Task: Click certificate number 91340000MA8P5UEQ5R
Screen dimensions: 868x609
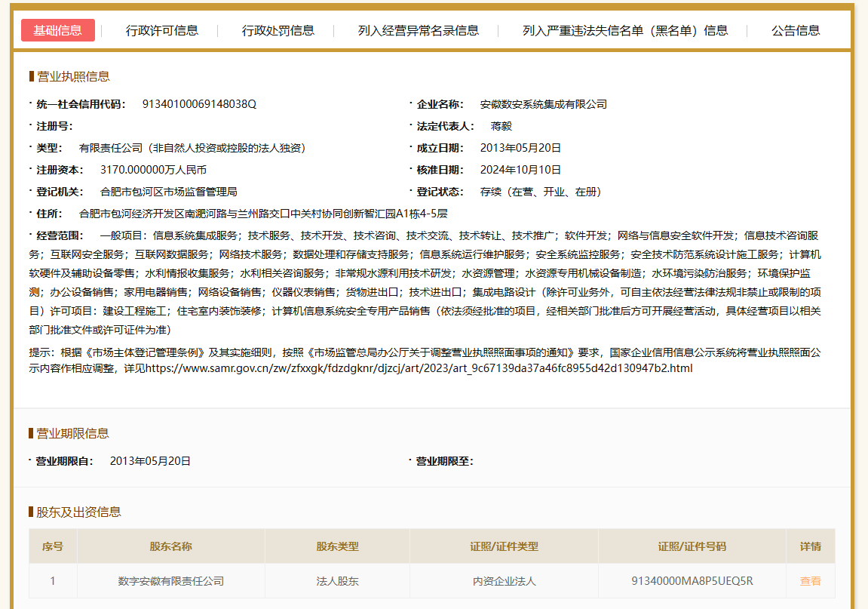Action: (692, 581)
